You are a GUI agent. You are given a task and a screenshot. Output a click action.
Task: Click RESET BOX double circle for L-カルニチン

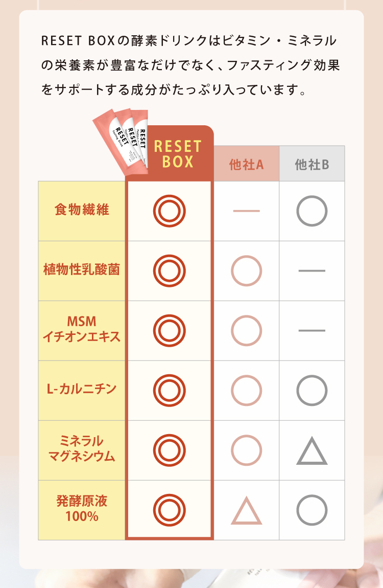(170, 391)
